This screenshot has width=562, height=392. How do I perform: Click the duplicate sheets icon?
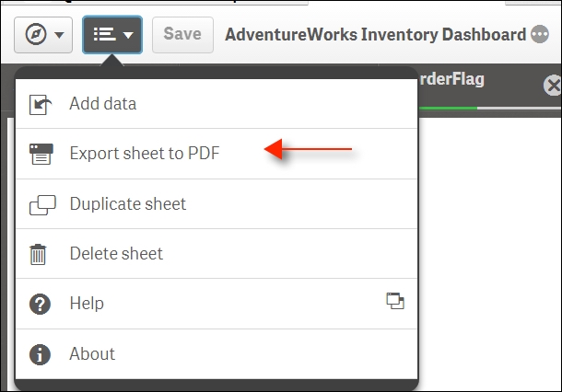click(x=42, y=205)
